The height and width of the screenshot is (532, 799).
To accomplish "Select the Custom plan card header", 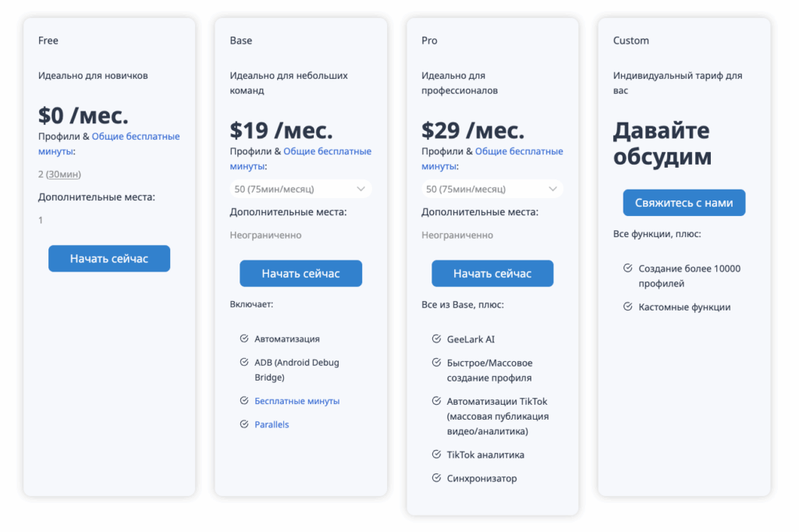I will coord(630,40).
